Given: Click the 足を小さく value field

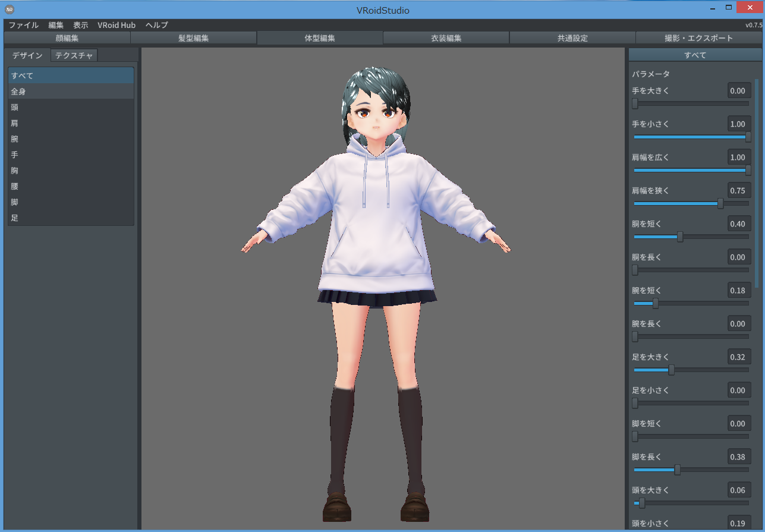Looking at the screenshot, I should tap(739, 391).
